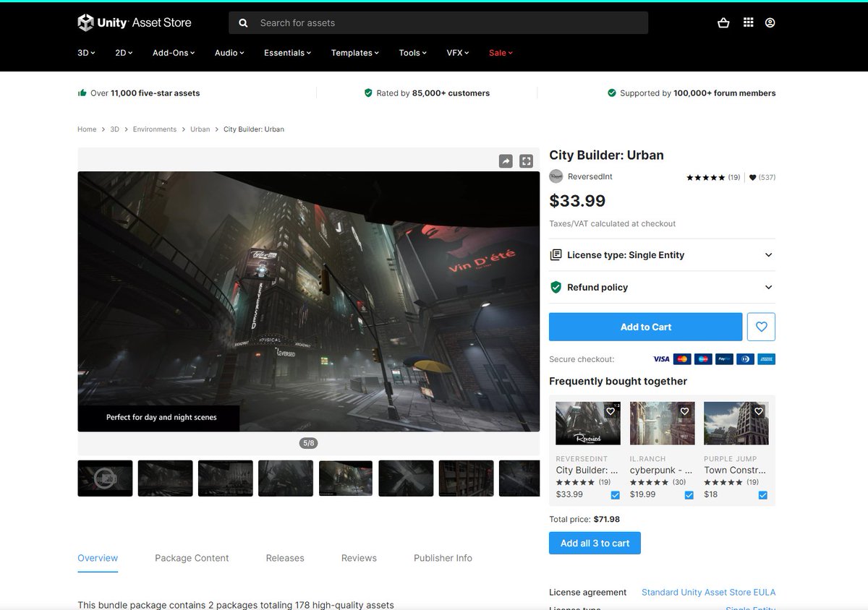Open the VFX dropdown menu
The height and width of the screenshot is (610, 868).
tap(457, 53)
